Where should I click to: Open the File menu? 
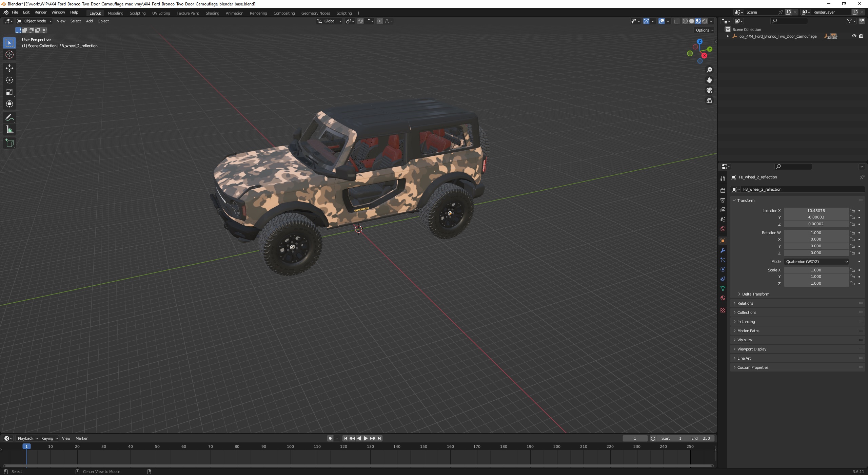pos(15,12)
